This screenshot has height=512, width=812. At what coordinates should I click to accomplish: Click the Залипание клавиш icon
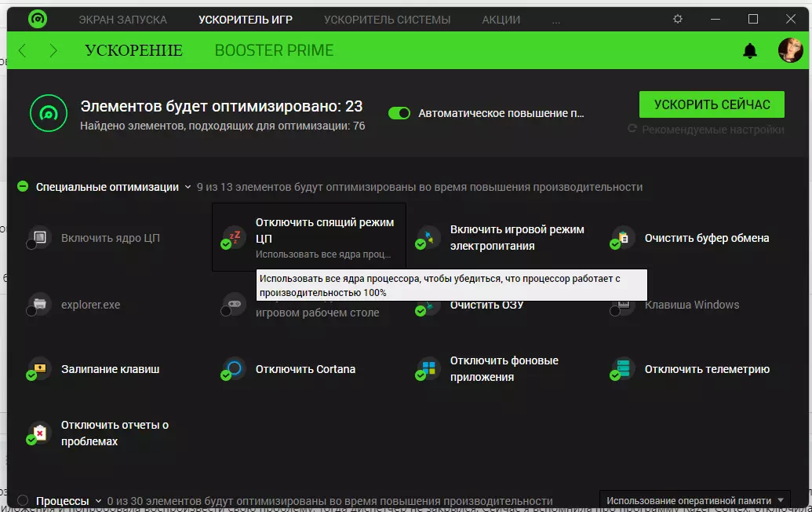(x=40, y=368)
